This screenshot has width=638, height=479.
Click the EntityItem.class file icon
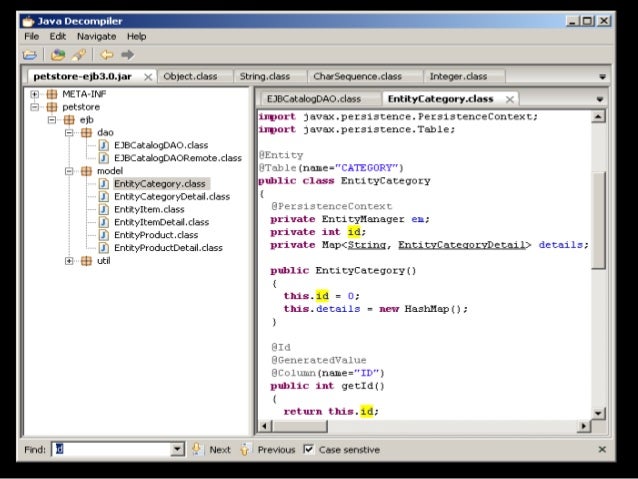[104, 209]
